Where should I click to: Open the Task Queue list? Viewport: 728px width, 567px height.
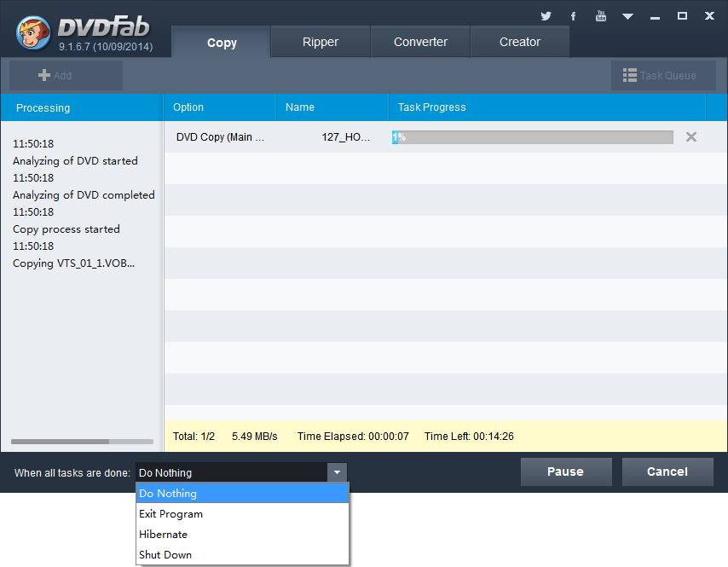(x=663, y=75)
